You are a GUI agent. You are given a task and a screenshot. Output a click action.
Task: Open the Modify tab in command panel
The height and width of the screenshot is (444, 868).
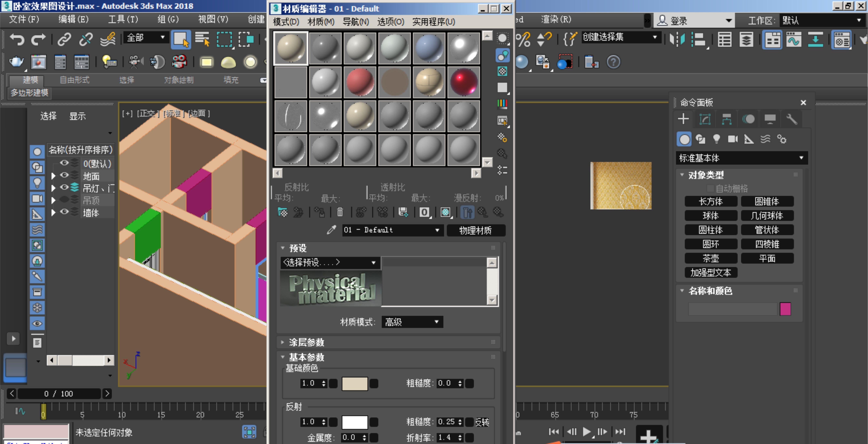pyautogui.click(x=705, y=119)
